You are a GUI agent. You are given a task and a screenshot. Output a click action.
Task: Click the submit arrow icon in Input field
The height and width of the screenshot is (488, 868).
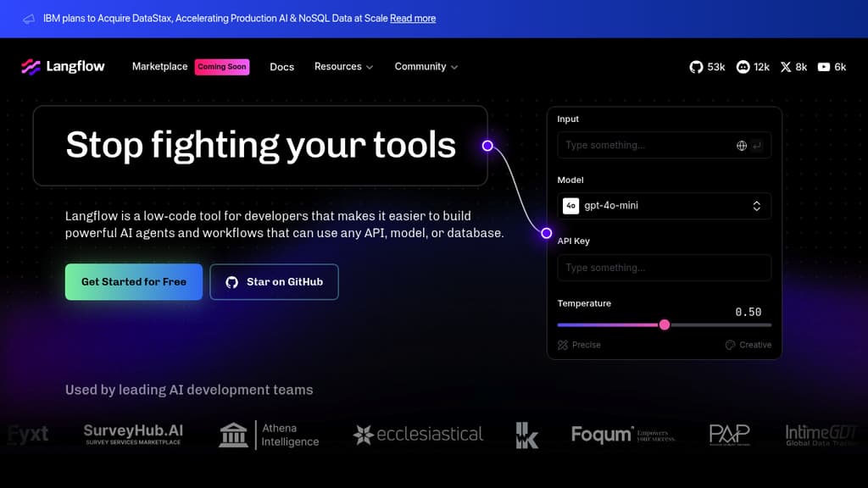point(758,145)
